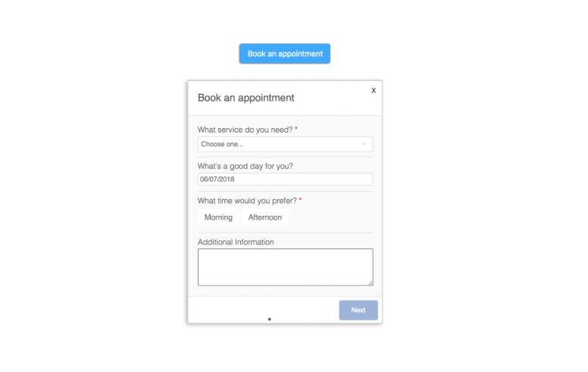This screenshot has width=588, height=372.
Task: Click the date field showing 06/07/2018
Action: 285,180
